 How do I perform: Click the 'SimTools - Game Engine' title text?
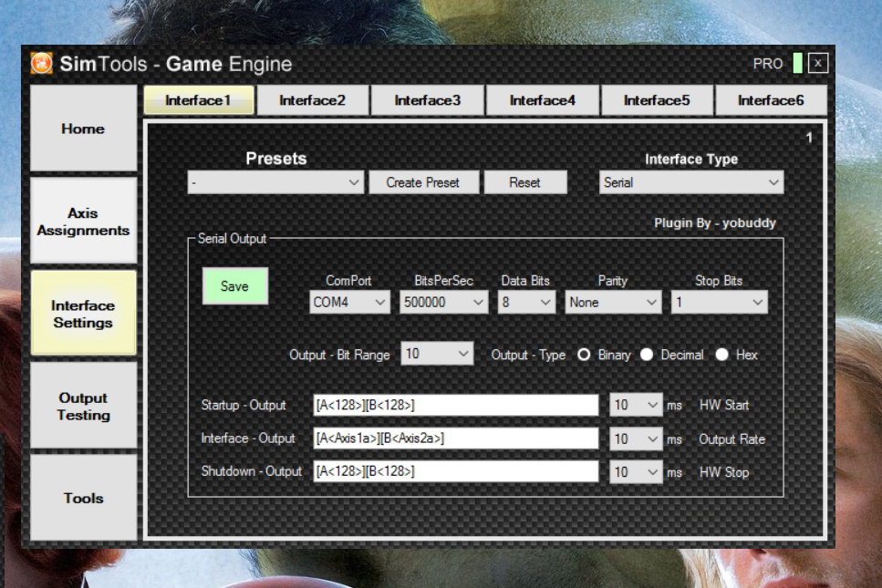tap(176, 64)
